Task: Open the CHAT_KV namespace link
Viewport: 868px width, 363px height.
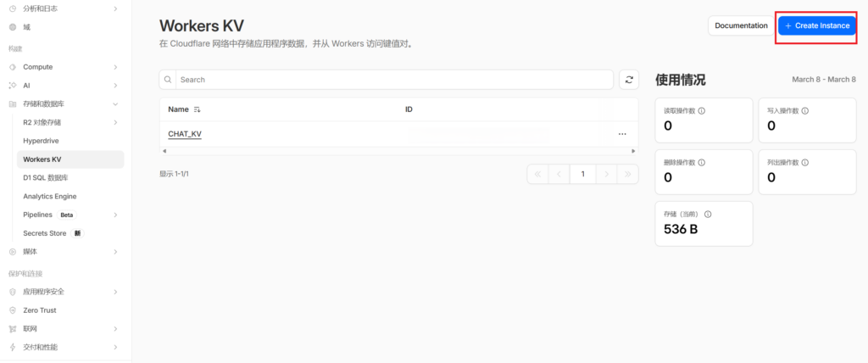Action: pos(185,134)
